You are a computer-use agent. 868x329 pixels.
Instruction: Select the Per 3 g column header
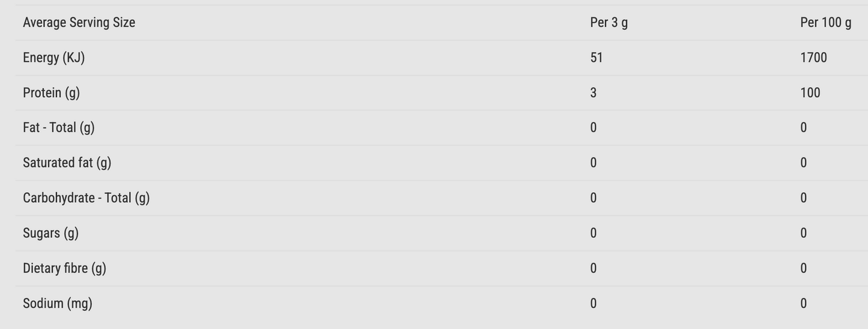pyautogui.click(x=609, y=23)
